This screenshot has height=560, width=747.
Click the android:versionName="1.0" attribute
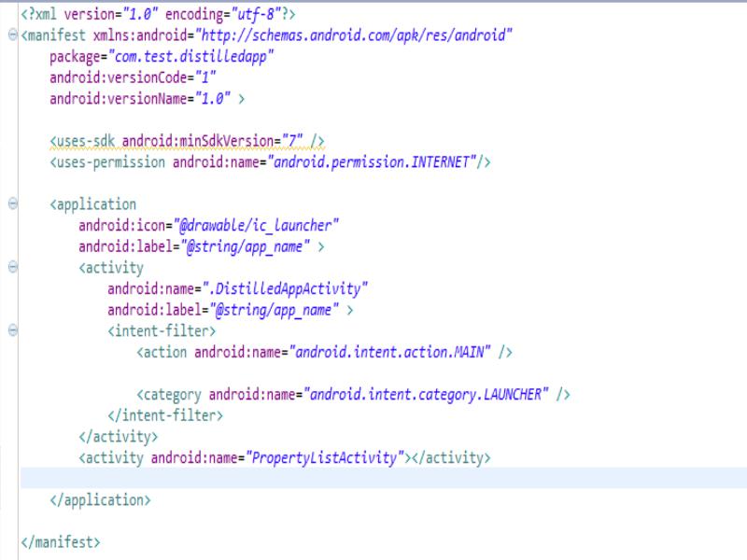point(140,99)
